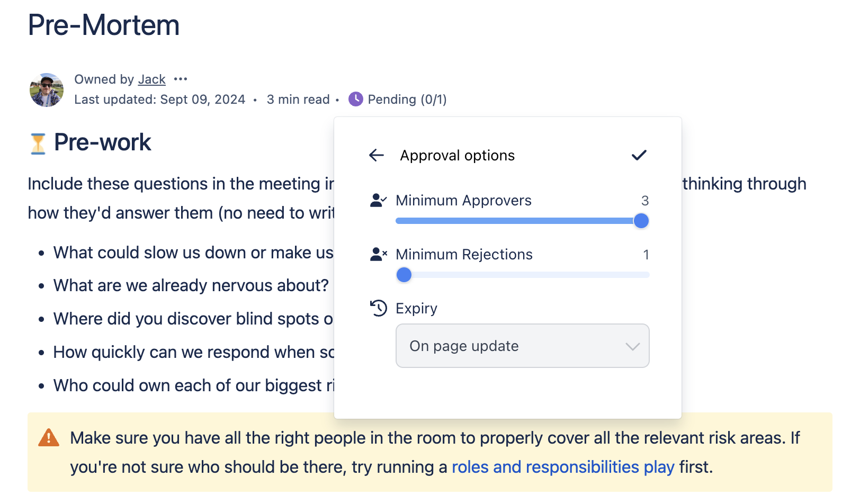Click the Expiry dropdown chevron arrow
Screen dimensions: 842x504
point(632,347)
